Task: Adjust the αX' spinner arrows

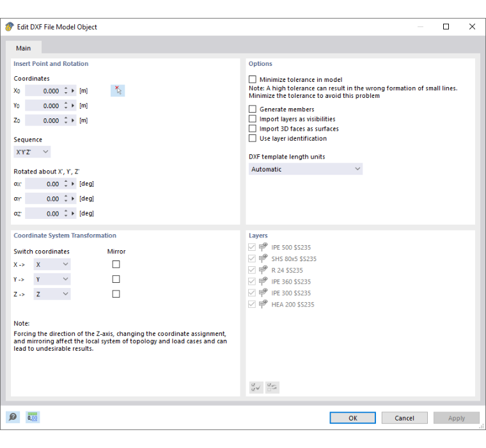Action: (66, 184)
